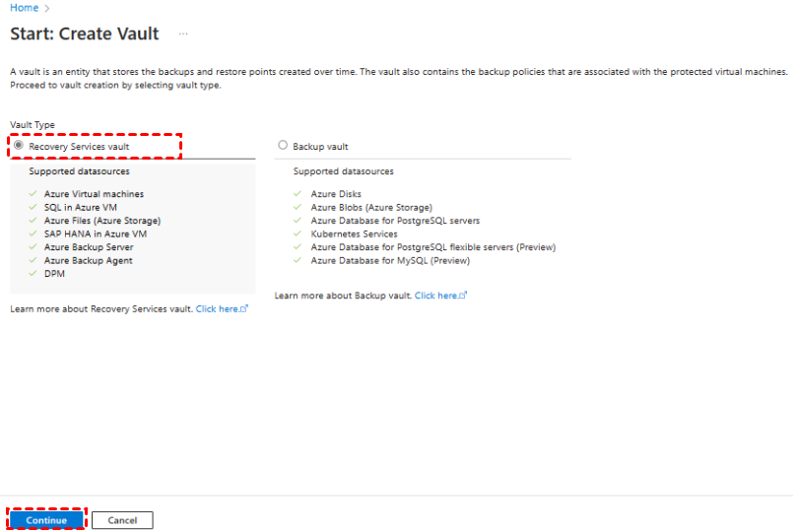
Task: Click the Home breadcrumb link
Action: (x=24, y=8)
